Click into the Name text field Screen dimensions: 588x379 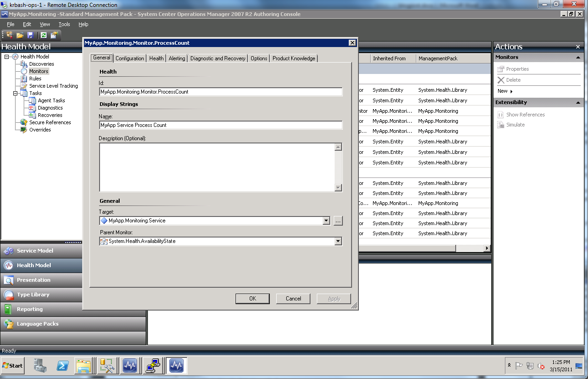point(220,125)
